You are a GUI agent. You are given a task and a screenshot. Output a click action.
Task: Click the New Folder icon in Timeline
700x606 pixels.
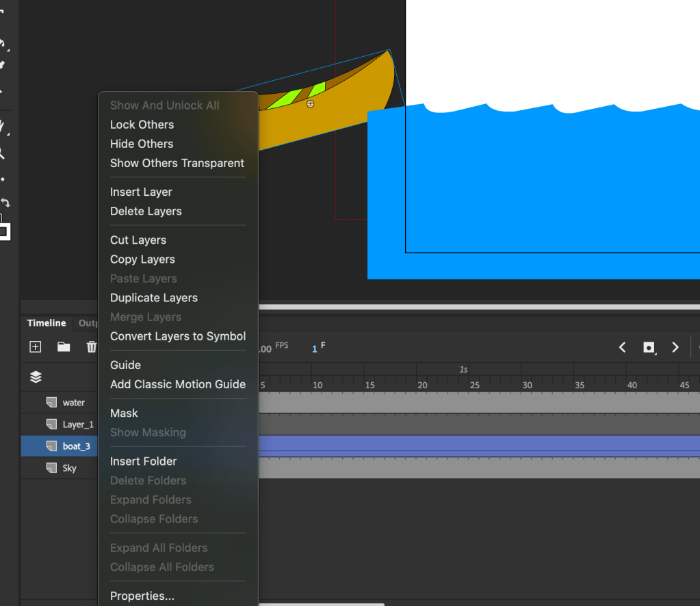(64, 347)
